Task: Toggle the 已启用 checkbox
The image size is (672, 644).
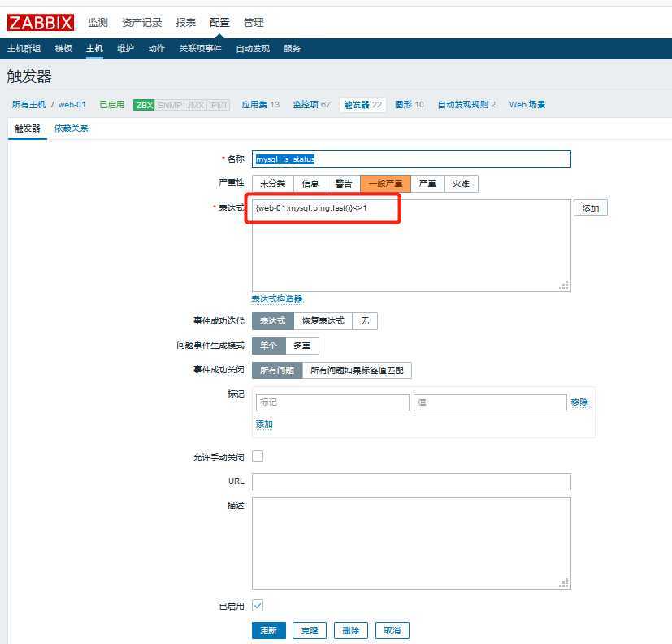Action: pyautogui.click(x=258, y=606)
